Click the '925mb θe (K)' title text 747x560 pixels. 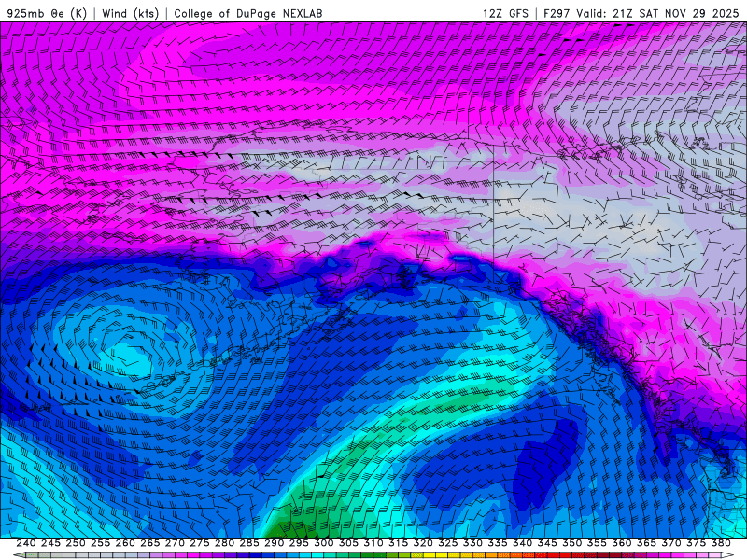(x=47, y=13)
